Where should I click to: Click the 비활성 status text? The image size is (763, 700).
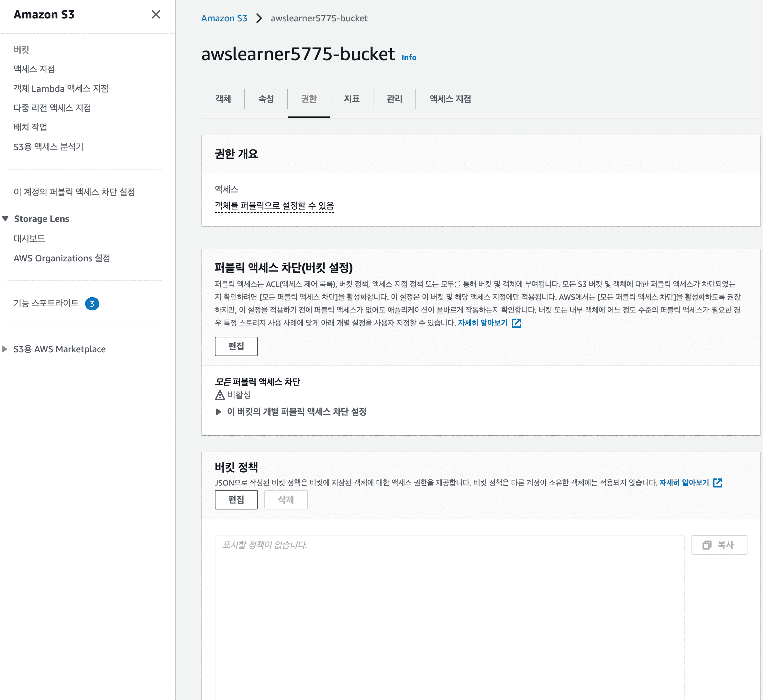tap(239, 395)
